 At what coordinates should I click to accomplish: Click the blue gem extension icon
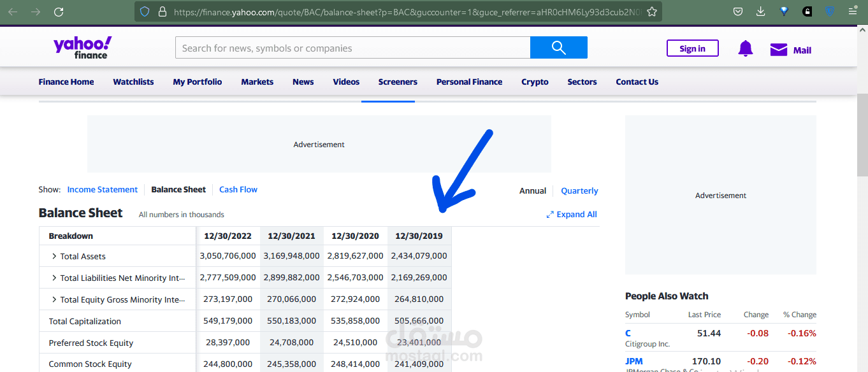[785, 11]
